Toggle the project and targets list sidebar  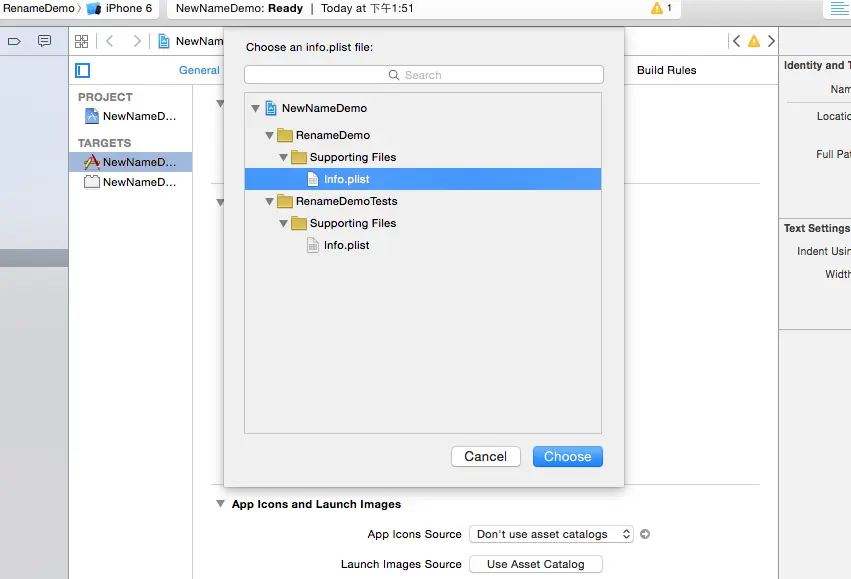click(82, 71)
